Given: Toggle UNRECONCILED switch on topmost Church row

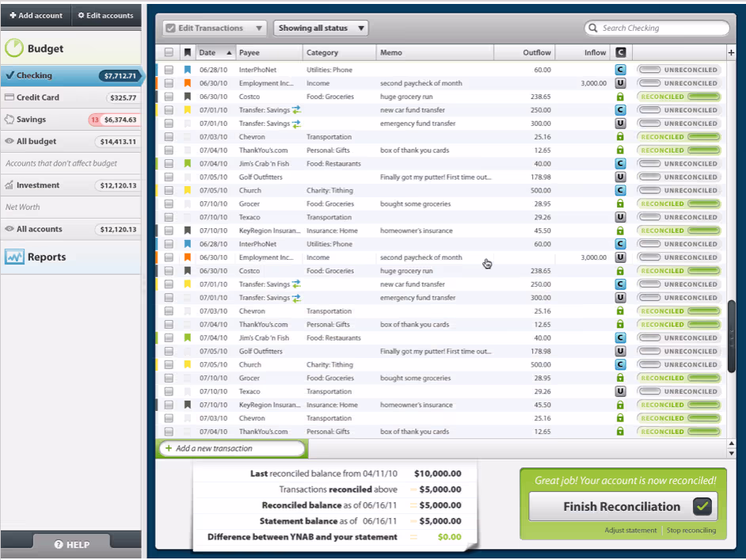Looking at the screenshot, I should tap(679, 190).
